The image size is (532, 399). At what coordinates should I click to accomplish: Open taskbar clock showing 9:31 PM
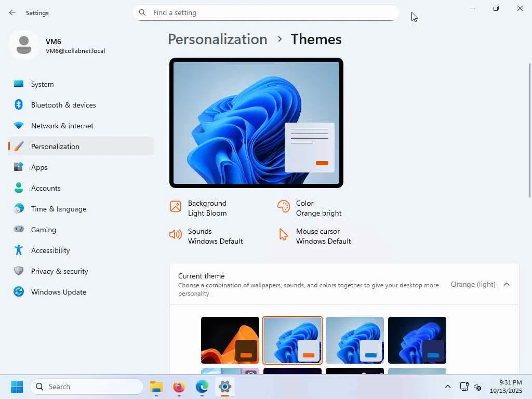coord(506,387)
